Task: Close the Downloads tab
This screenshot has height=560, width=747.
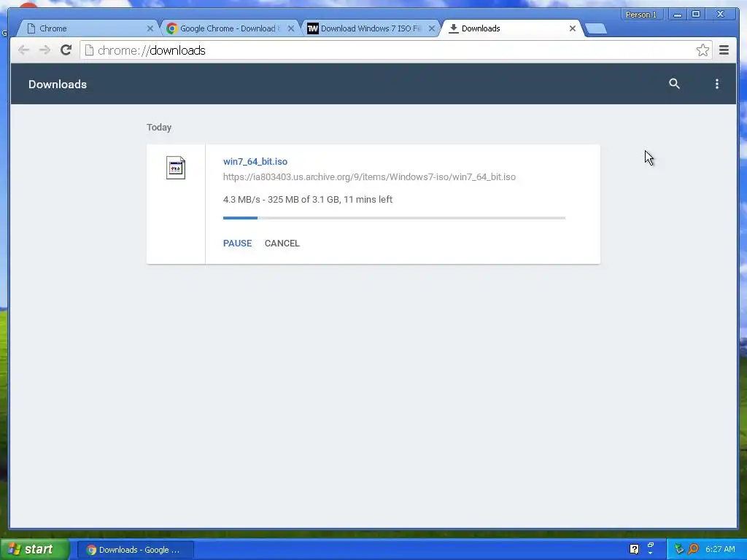Action: click(x=572, y=28)
